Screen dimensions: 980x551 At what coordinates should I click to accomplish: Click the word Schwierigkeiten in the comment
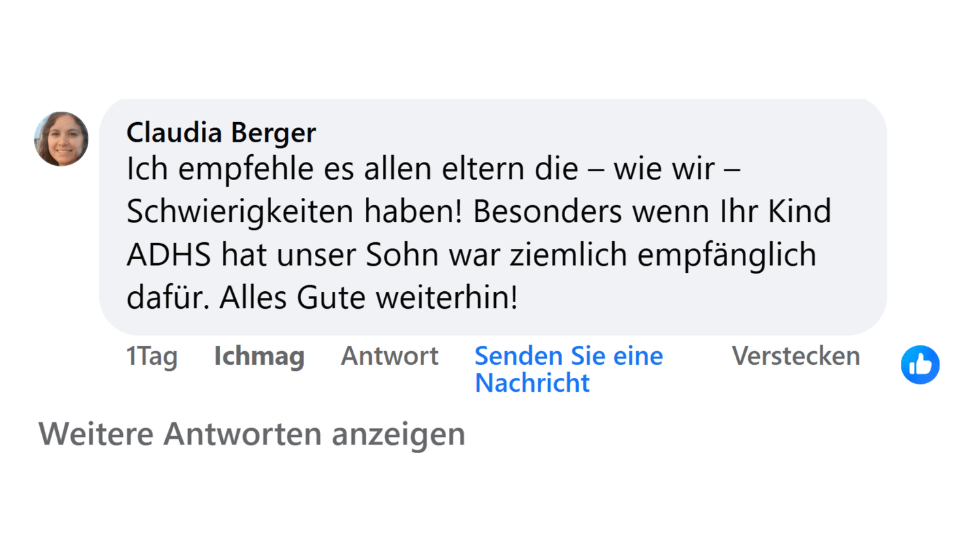(240, 212)
